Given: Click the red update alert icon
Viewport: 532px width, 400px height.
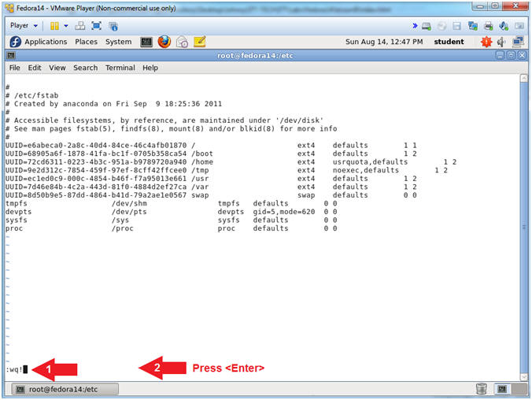Looking at the screenshot, I should [x=486, y=42].
